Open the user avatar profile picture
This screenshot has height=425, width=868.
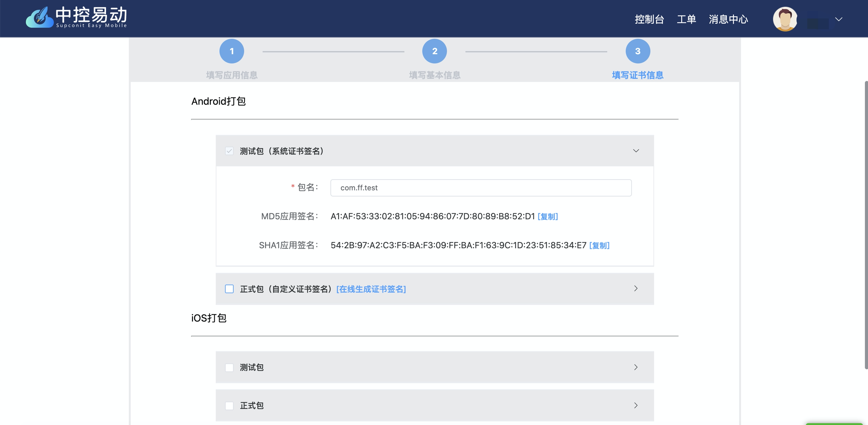click(x=785, y=19)
